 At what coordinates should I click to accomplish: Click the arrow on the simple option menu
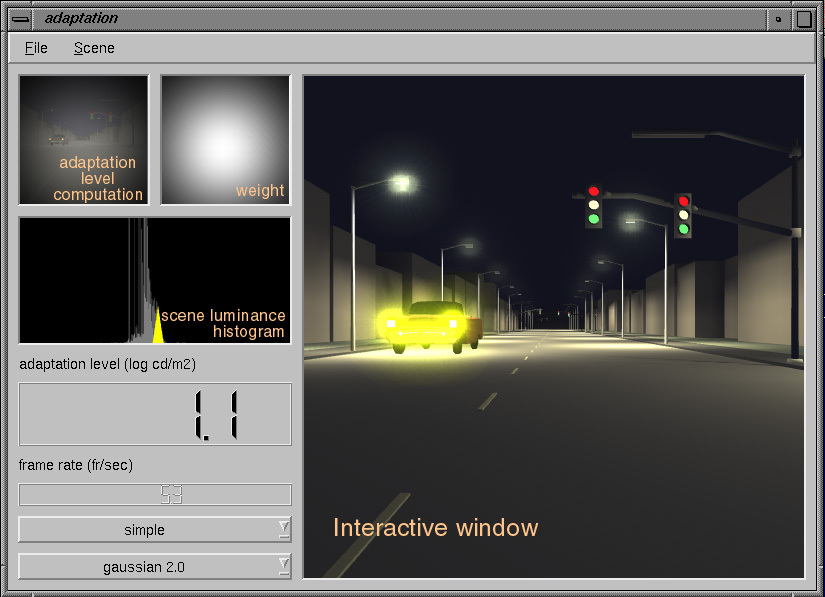click(283, 529)
